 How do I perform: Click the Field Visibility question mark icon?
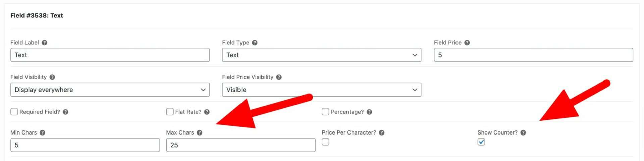point(52,77)
